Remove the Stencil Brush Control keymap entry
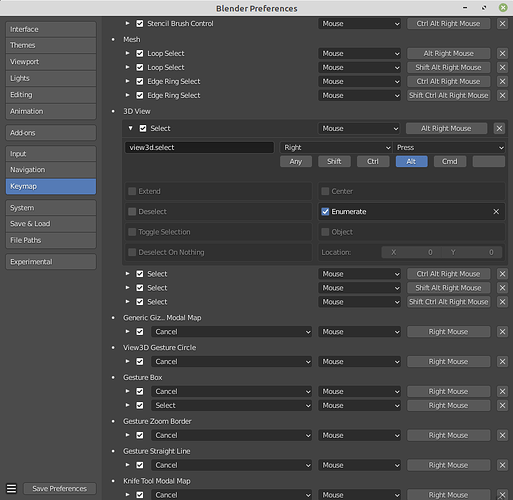This screenshot has width=513, height=500. point(502,24)
